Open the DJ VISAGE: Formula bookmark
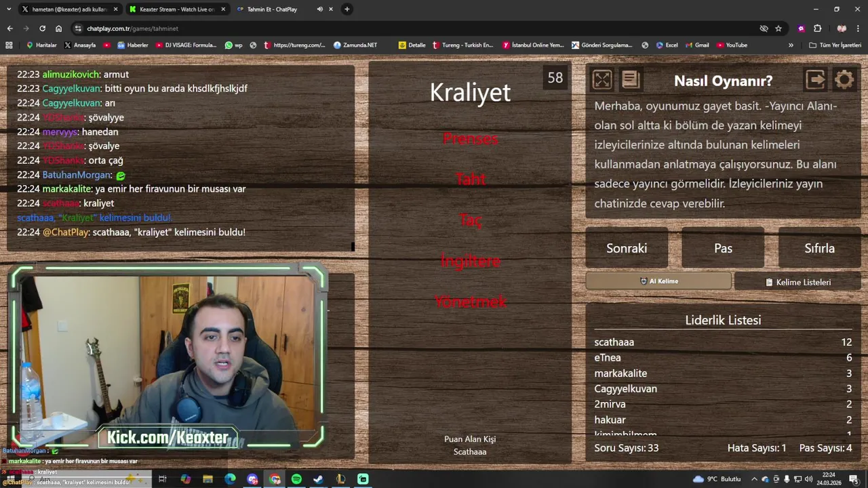The width and height of the screenshot is (868, 488). point(186,45)
